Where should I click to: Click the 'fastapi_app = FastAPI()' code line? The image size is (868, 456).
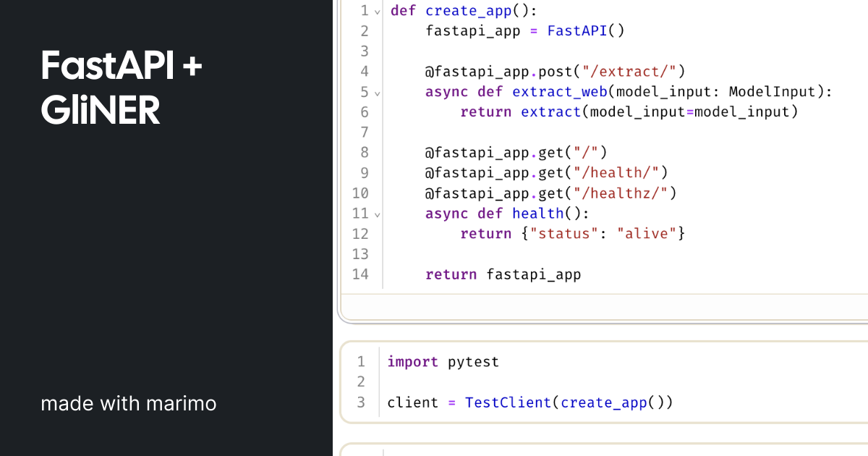[525, 31]
